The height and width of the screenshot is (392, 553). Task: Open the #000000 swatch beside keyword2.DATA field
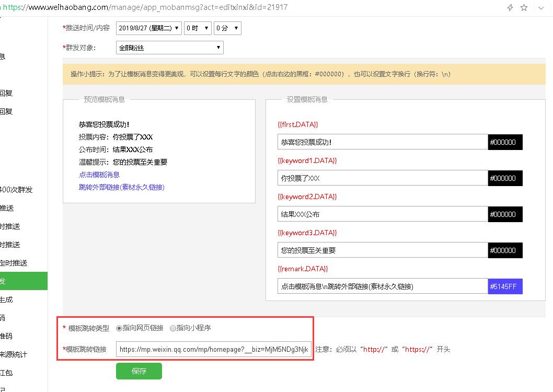pyautogui.click(x=505, y=214)
